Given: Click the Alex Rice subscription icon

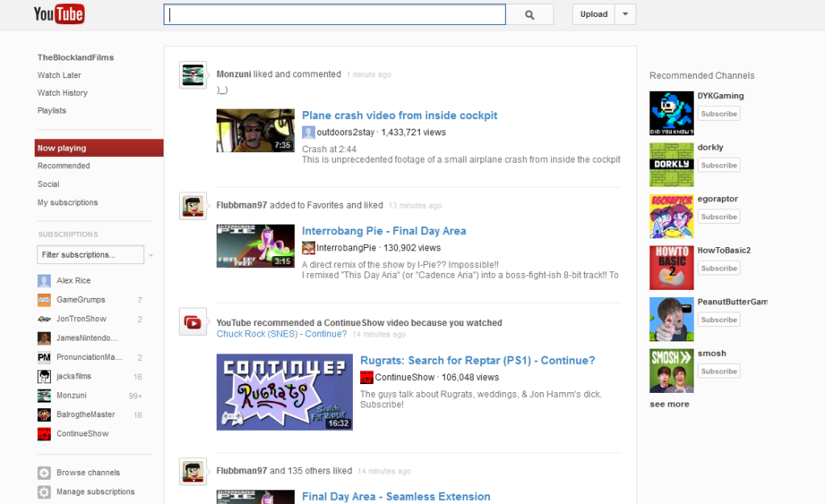Looking at the screenshot, I should (44, 281).
